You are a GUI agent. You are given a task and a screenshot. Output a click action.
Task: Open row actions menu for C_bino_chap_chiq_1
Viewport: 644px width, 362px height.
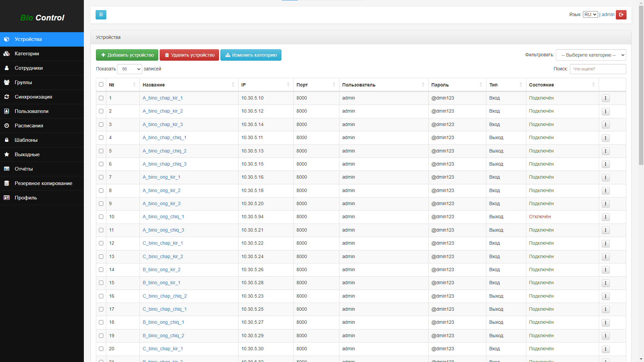click(606, 309)
